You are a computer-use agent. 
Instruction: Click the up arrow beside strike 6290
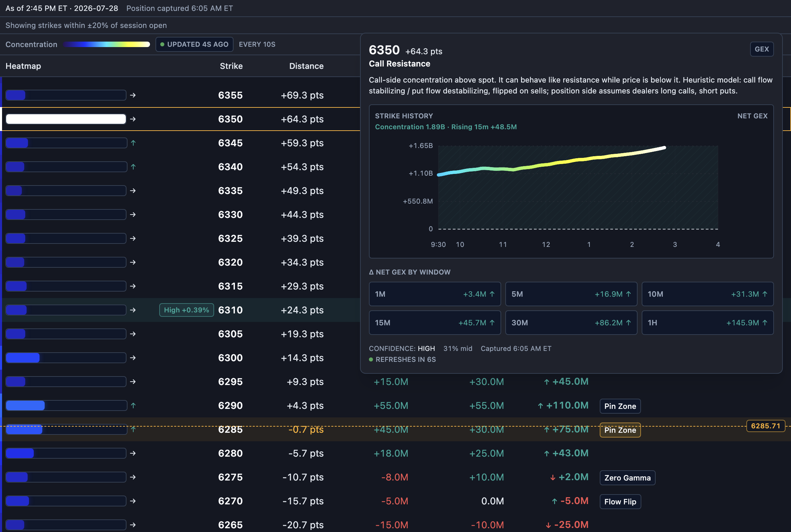pyautogui.click(x=133, y=405)
